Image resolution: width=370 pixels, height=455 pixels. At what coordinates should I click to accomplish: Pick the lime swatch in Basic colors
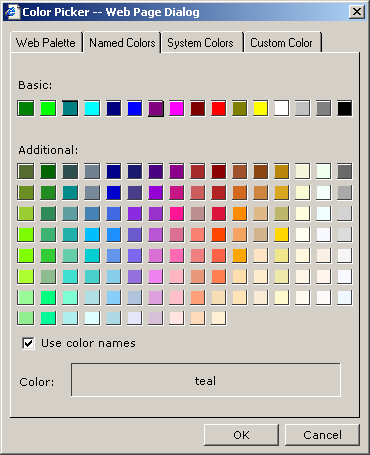click(48, 109)
